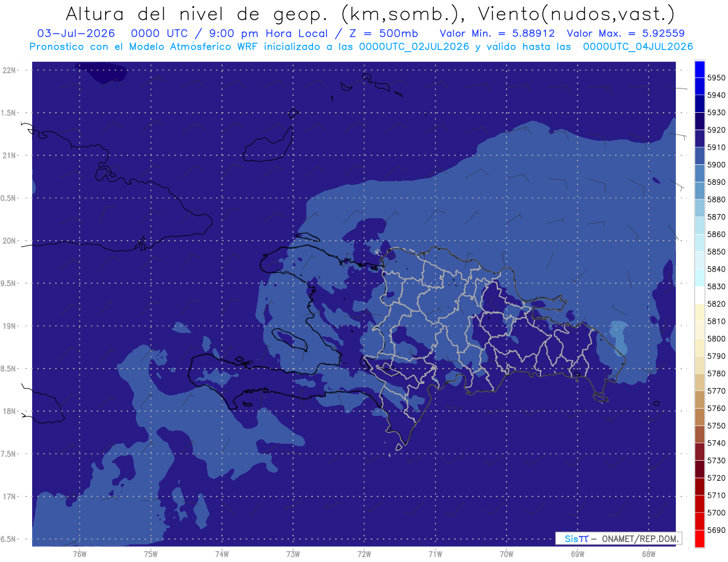
Task: Click the '72W' longitude label
Action: click(x=364, y=554)
